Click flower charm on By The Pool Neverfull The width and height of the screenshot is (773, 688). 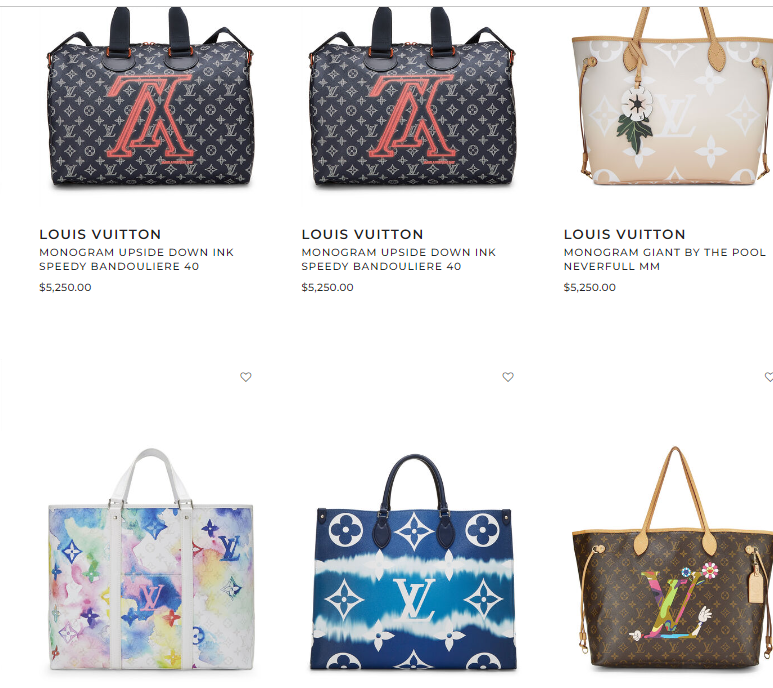pyautogui.click(x=635, y=120)
